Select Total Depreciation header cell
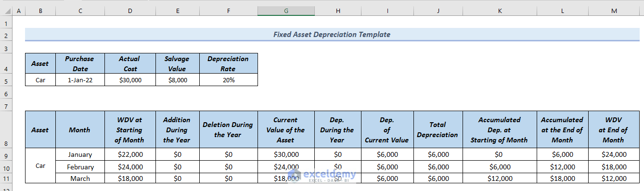Screen dimensions: 644x191 (x=438, y=130)
